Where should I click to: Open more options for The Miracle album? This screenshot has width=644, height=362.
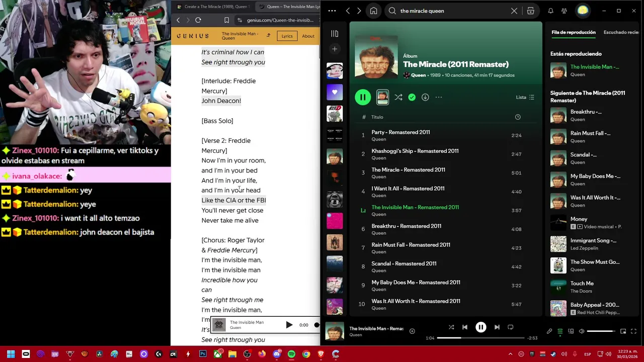tap(439, 97)
